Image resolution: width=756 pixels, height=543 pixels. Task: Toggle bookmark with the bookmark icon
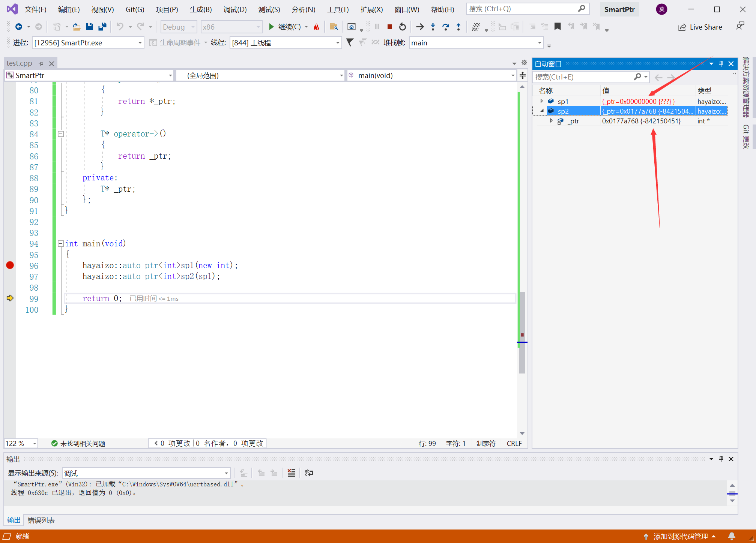558,27
